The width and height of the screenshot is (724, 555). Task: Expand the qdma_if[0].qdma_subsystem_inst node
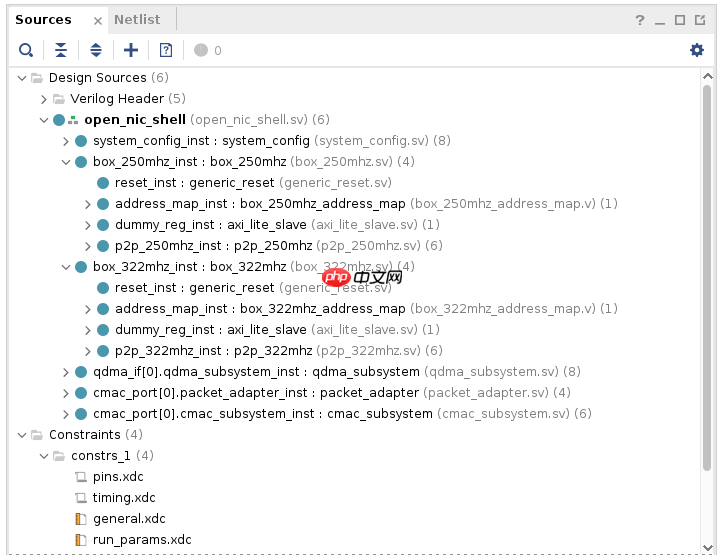(x=66, y=372)
